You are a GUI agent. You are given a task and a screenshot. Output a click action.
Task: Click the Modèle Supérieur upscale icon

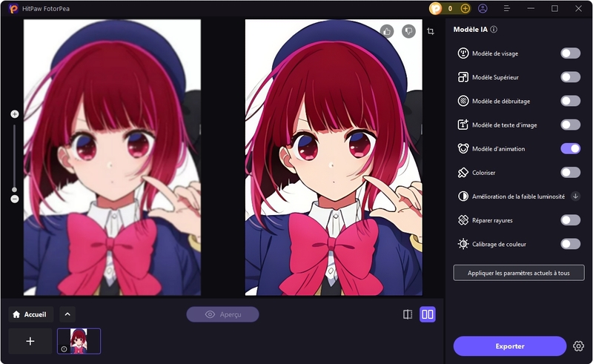(x=463, y=77)
